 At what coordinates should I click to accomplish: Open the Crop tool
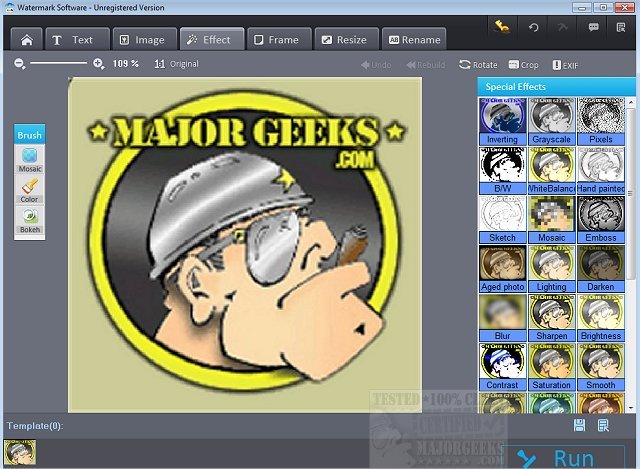coord(523,65)
